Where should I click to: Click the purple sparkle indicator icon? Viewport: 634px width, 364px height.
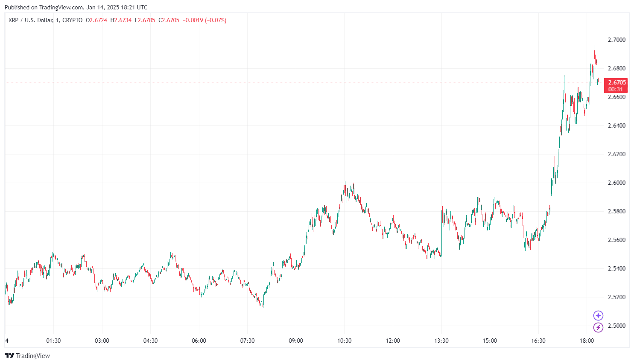[x=598, y=315]
